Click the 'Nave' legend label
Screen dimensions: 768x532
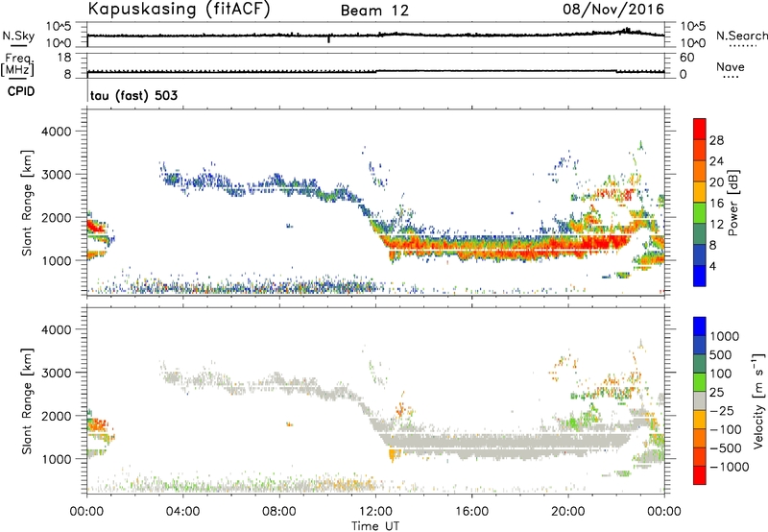tap(731, 67)
